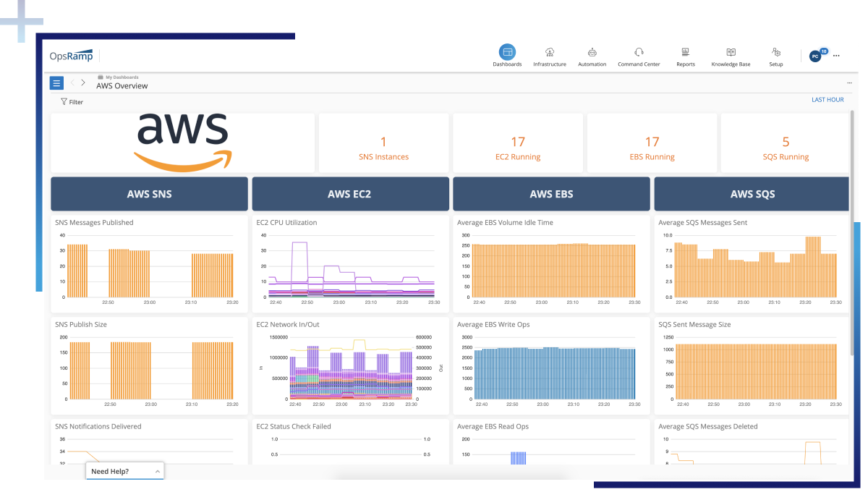
Task: Open the Filter control
Action: pos(72,102)
